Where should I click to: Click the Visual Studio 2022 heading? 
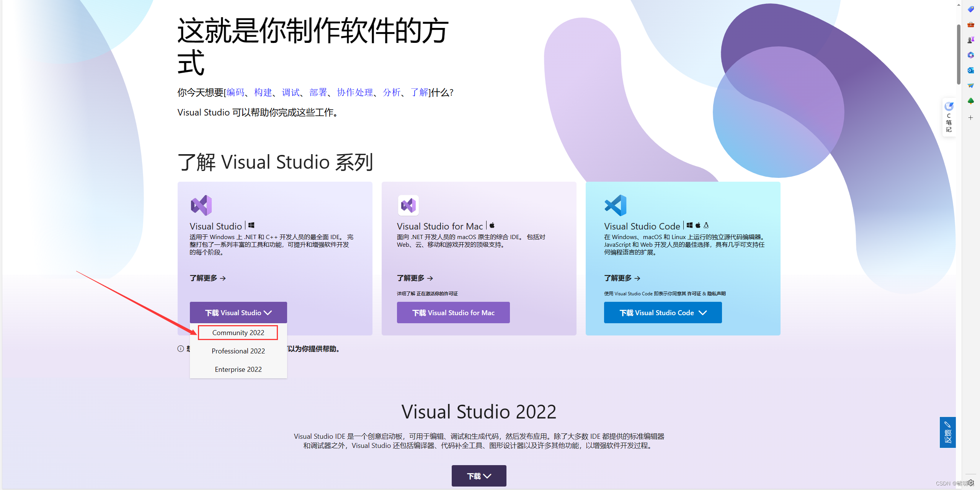click(x=479, y=412)
